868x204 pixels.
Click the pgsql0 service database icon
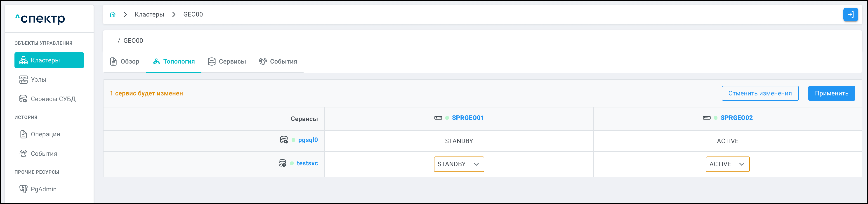[284, 140]
